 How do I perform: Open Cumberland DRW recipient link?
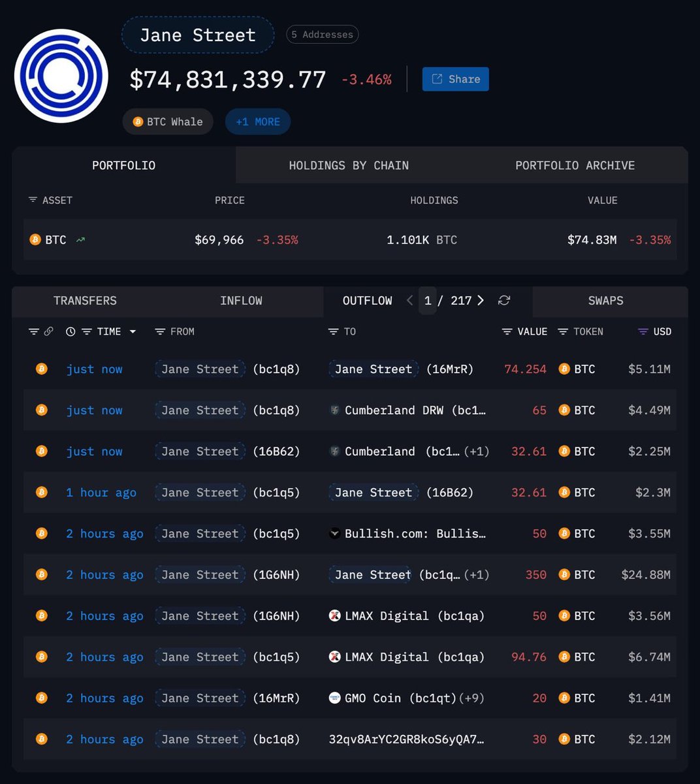414,410
